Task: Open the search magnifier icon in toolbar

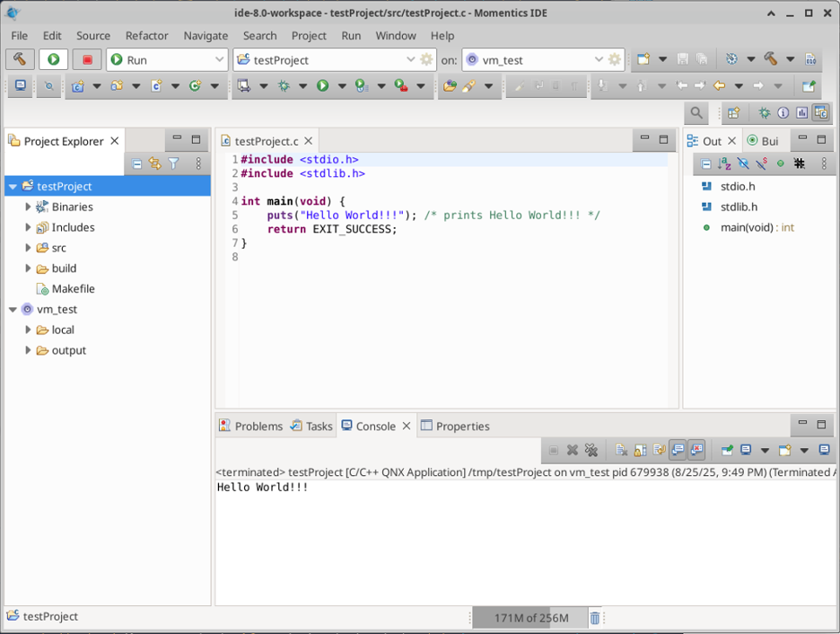Action: [x=696, y=113]
